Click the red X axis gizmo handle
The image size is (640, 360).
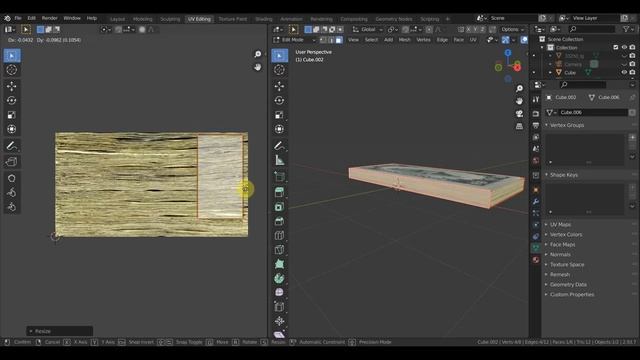click(518, 68)
